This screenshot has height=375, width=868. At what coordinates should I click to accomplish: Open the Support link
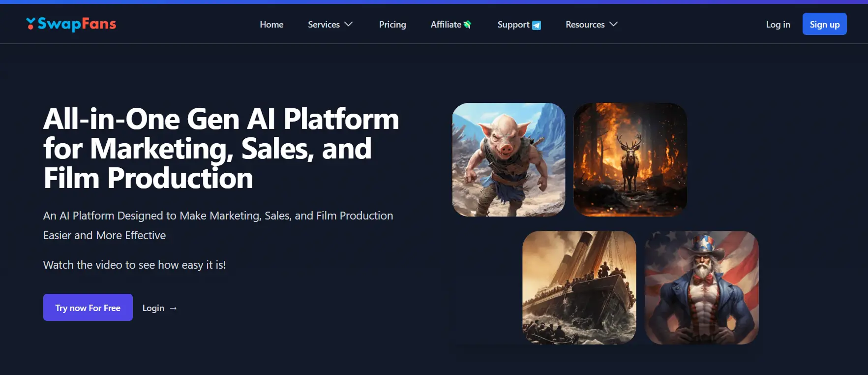(519, 25)
